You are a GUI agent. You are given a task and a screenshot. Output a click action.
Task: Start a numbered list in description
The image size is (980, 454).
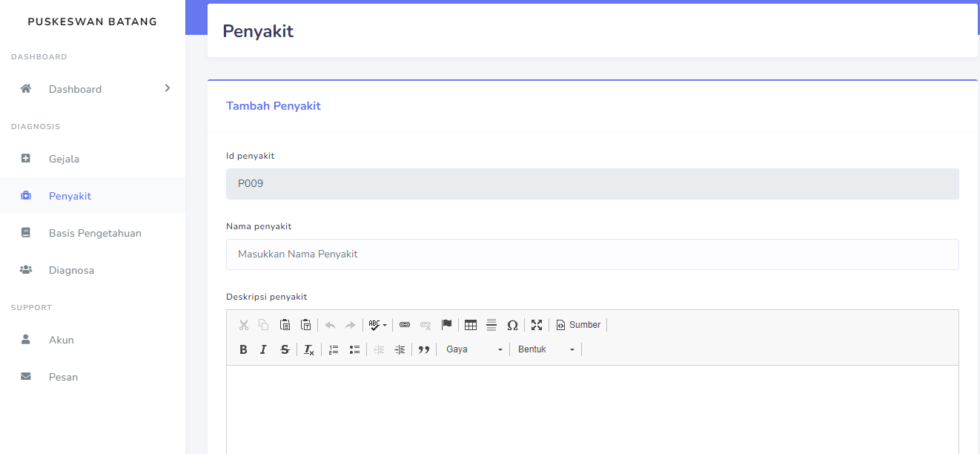pos(334,349)
